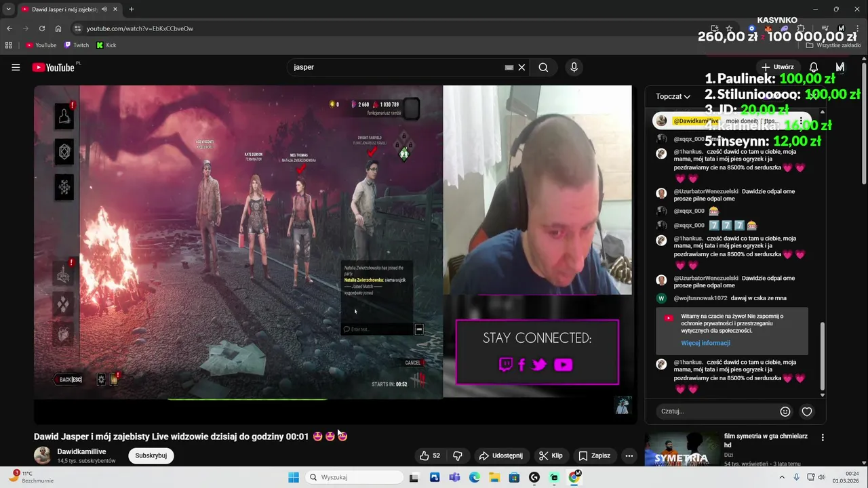Image resolution: width=868 pixels, height=488 pixels.
Task: Mute the tab using its speaker icon
Action: point(104,9)
